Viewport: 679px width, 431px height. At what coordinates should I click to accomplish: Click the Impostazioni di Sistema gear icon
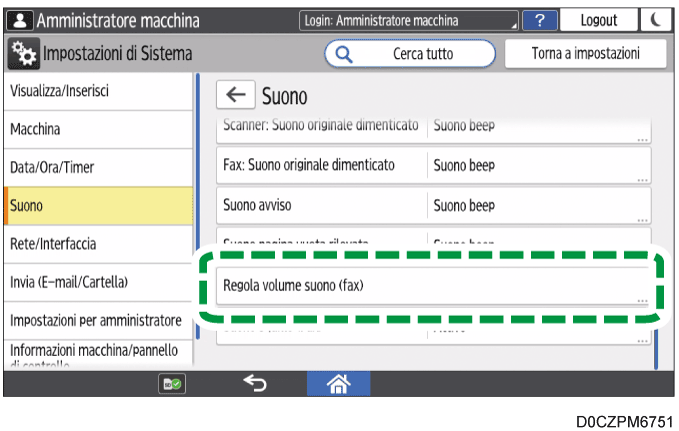pyautogui.click(x=20, y=53)
